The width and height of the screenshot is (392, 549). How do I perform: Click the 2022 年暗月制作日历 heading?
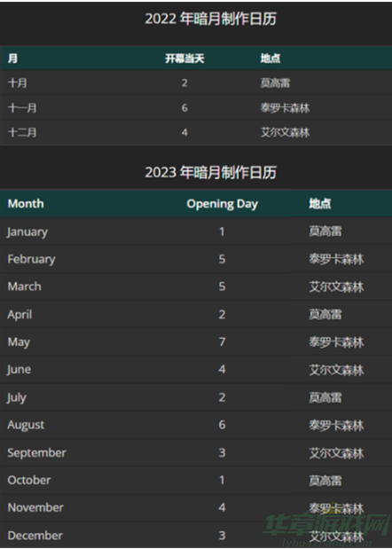tap(211, 19)
